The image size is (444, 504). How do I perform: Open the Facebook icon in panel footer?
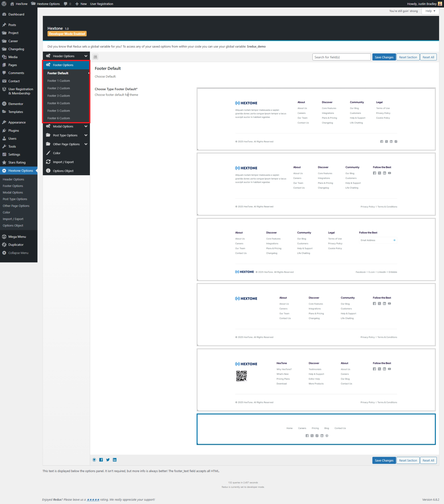click(101, 460)
